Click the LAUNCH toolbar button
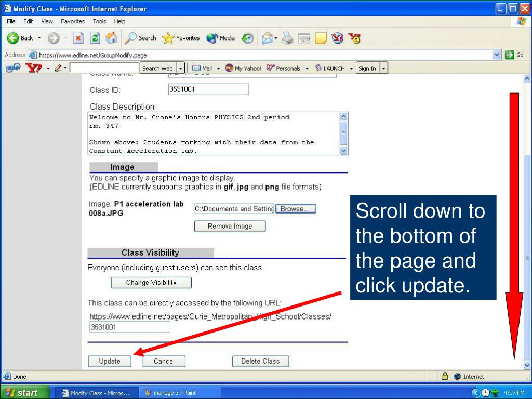The image size is (532, 399). coord(330,68)
